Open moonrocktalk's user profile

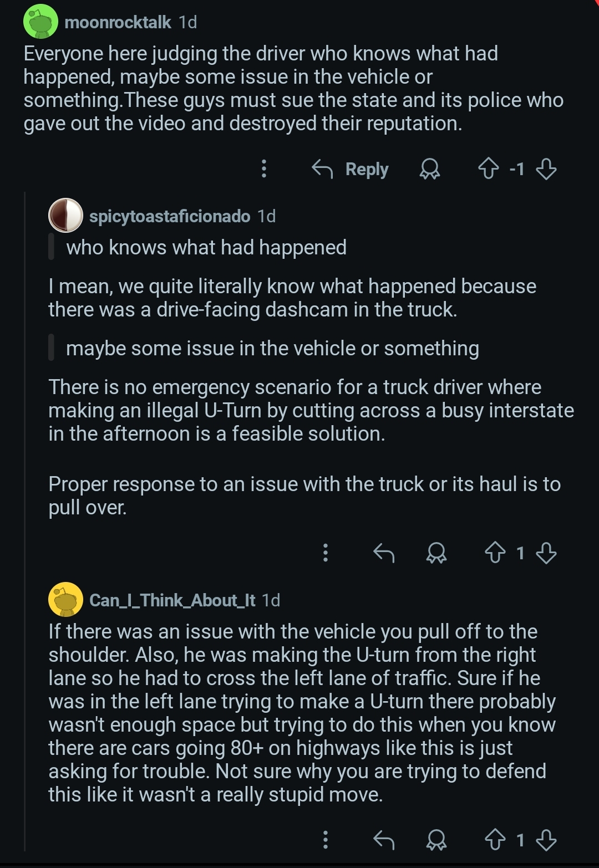[118, 22]
